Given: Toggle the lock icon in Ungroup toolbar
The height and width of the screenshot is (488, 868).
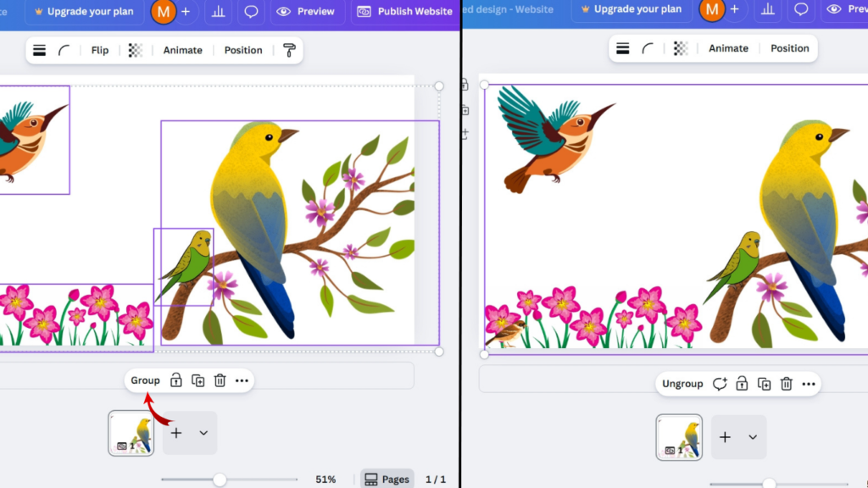Looking at the screenshot, I should coord(742,384).
